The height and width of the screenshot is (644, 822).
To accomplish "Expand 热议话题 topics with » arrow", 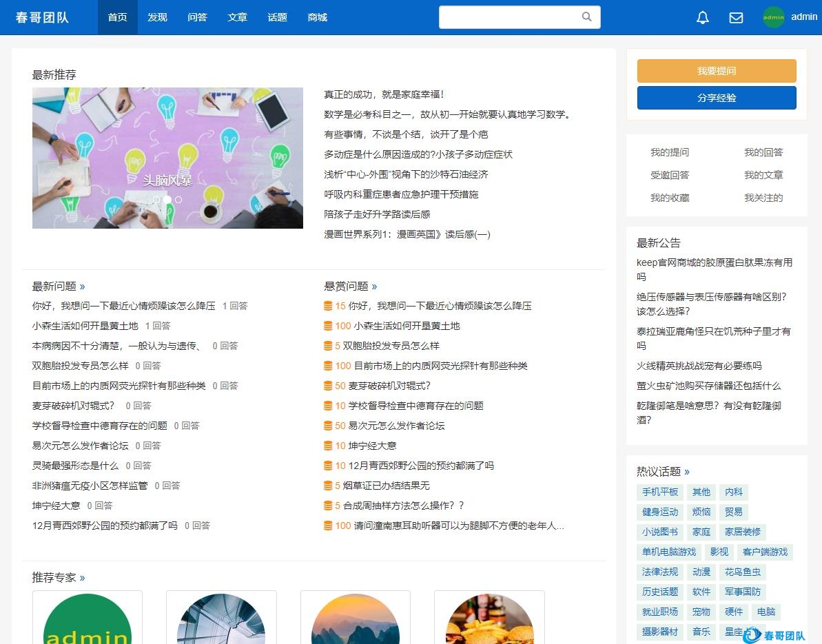I will [x=687, y=472].
